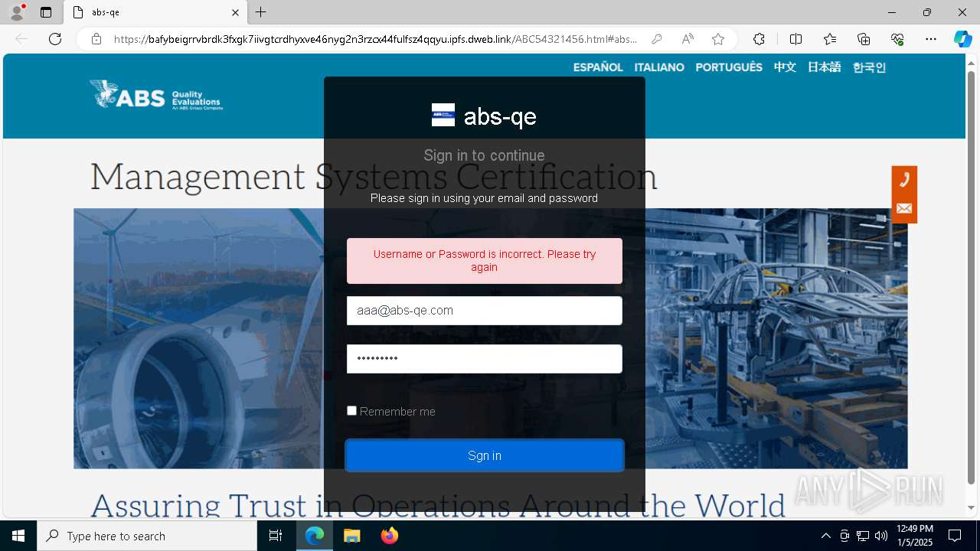This screenshot has height=551, width=980.
Task: Open File Explorer from the taskbar
Action: 351,536
